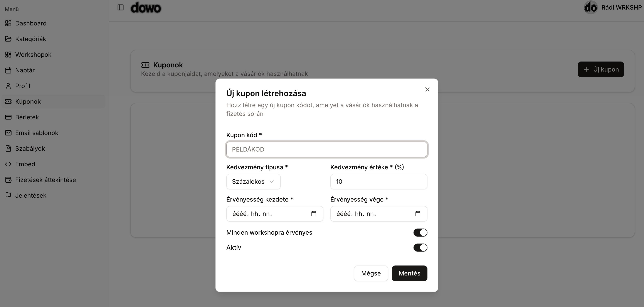Close the new coupon dialog with X
The image size is (644, 307).
tap(427, 89)
